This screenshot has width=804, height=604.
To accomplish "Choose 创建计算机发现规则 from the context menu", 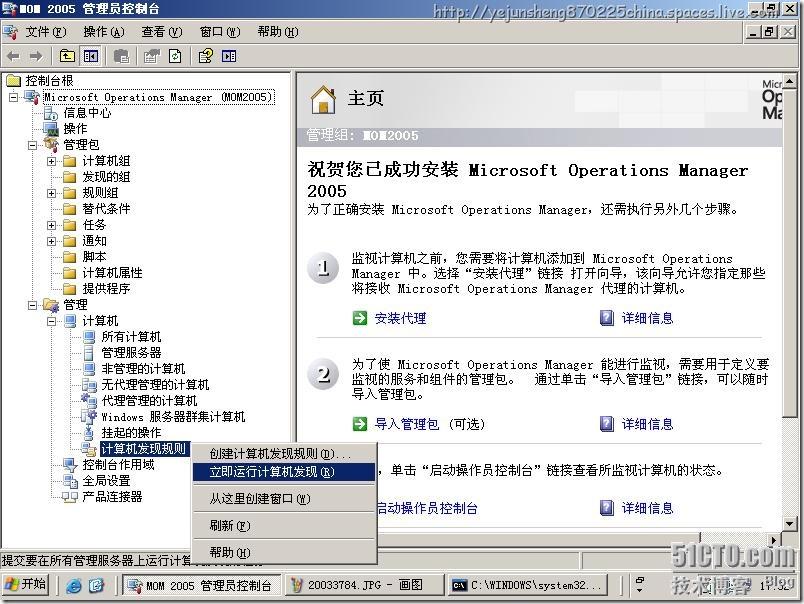I will point(284,454).
